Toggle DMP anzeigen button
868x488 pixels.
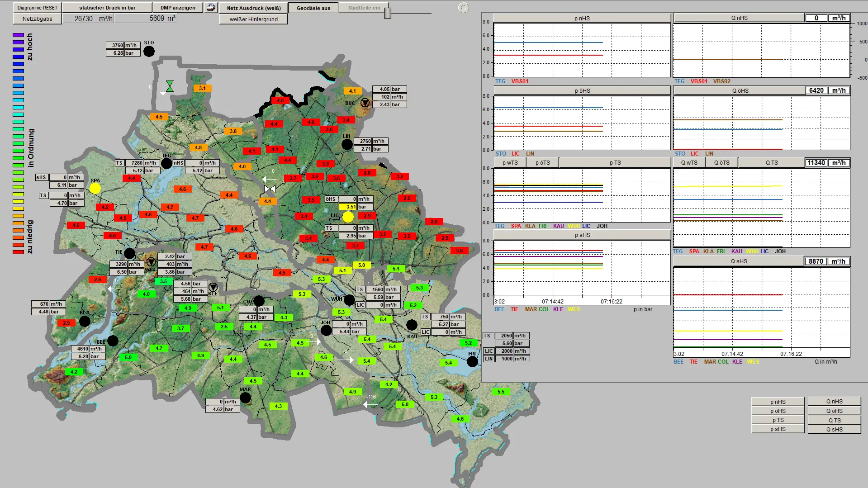[x=178, y=8]
